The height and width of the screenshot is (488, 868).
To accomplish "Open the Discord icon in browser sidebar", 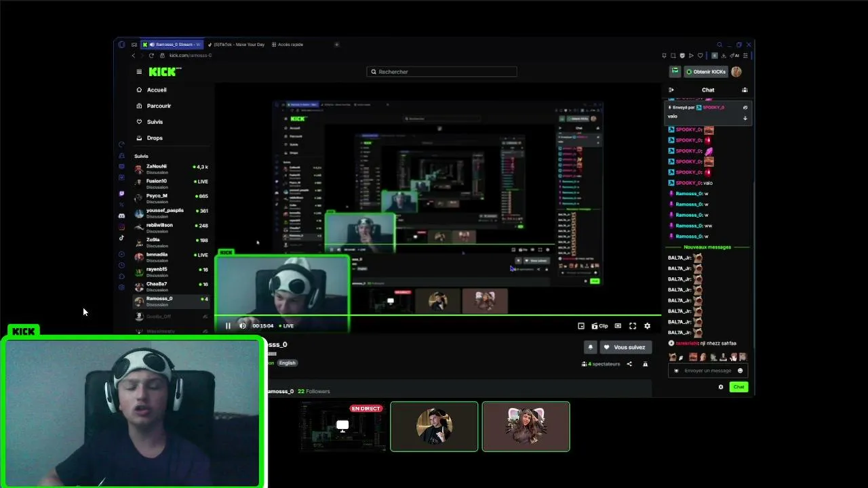I will point(121,216).
